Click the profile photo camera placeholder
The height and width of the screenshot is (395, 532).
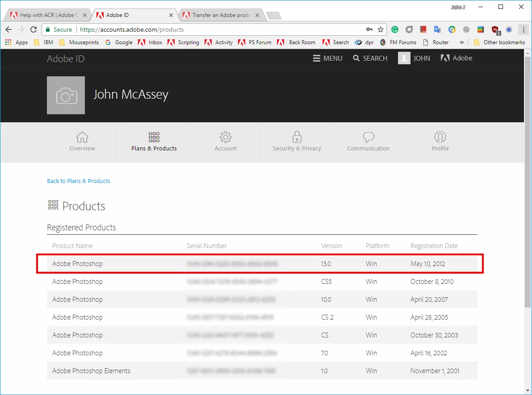[66, 95]
